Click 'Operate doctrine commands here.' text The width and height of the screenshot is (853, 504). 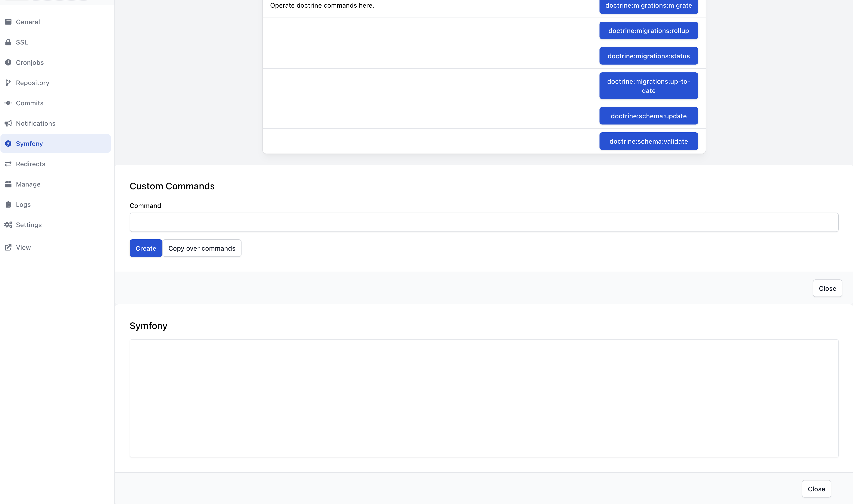click(x=322, y=6)
